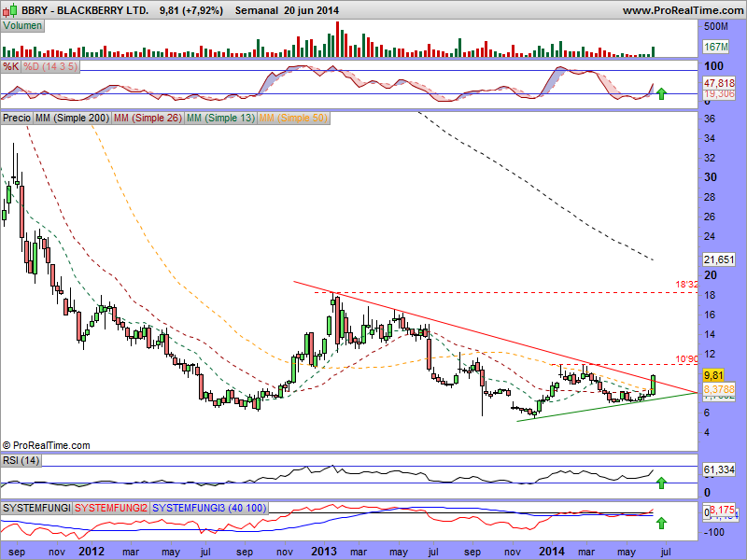Click the %D (14 3 5) label
The height and width of the screenshot is (560, 747).
pos(50,66)
